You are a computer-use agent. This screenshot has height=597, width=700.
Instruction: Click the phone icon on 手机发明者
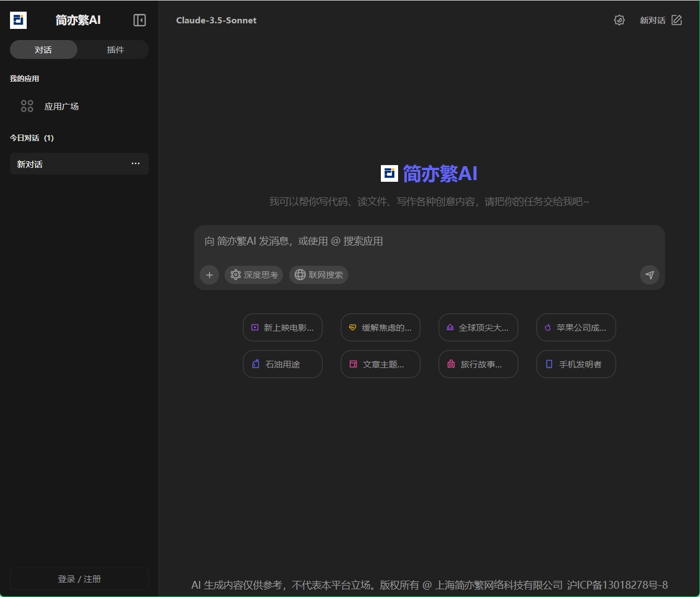tap(549, 364)
